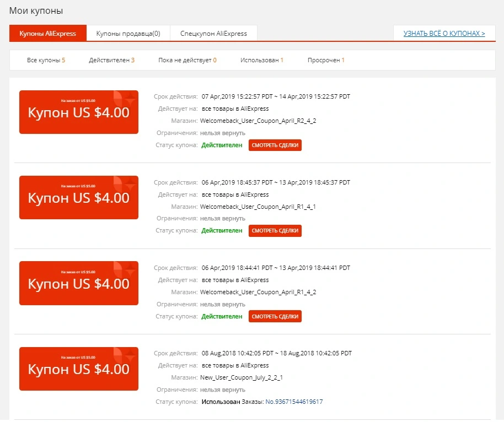
Task: Open the Купоны AliExpress tab
Action: [47, 34]
